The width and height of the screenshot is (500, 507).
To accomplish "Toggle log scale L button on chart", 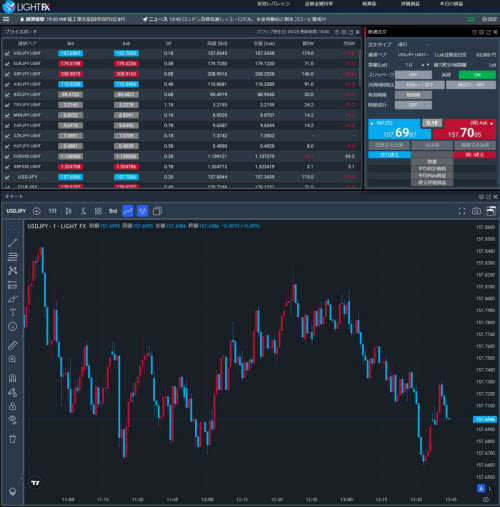I will pos(490,488).
